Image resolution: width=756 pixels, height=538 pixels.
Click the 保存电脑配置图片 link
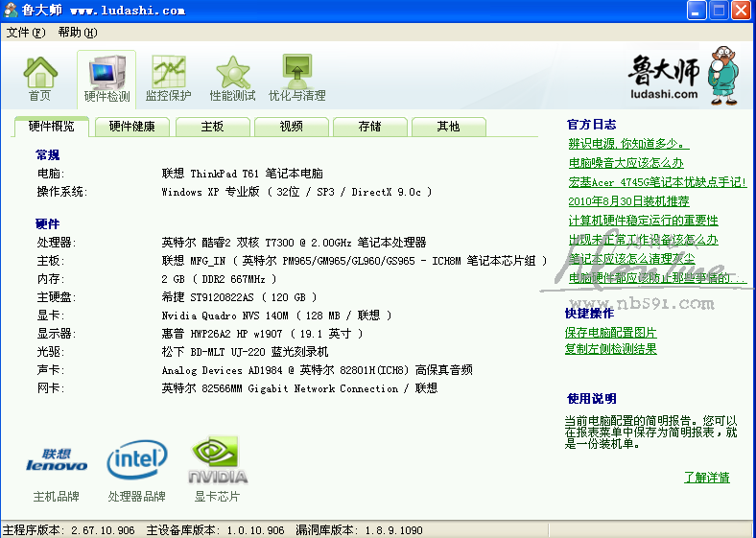(610, 332)
